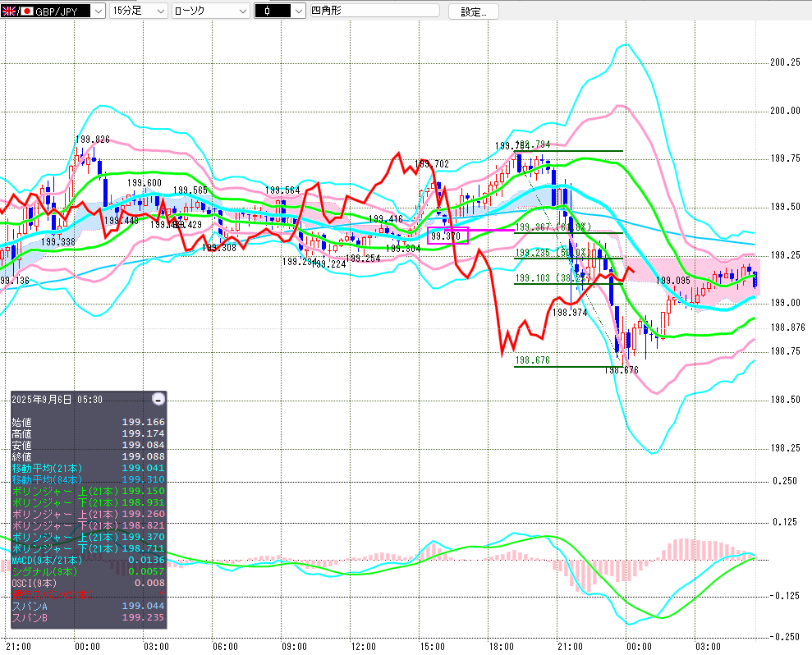Click the 198.876 current price axis marker
Screen dimensions: 812x655
point(787,327)
